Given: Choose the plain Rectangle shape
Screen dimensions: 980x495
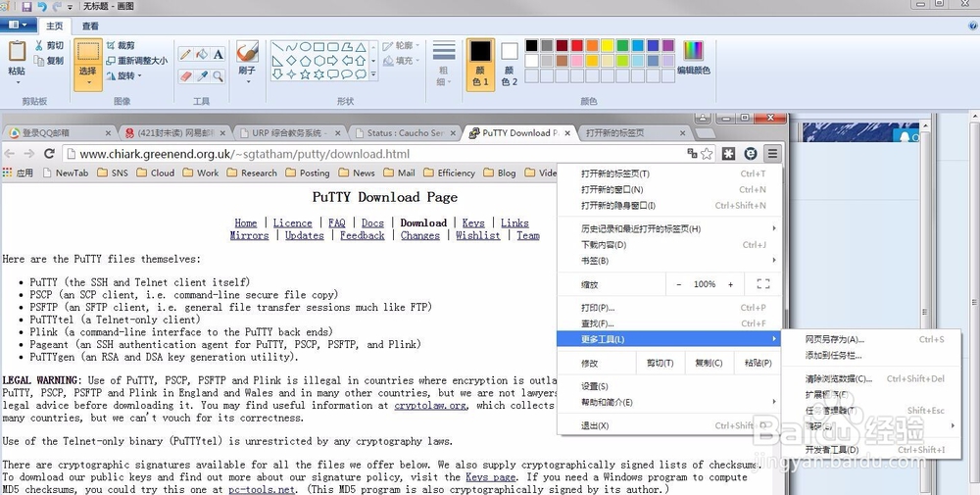Looking at the screenshot, I should tap(318, 47).
